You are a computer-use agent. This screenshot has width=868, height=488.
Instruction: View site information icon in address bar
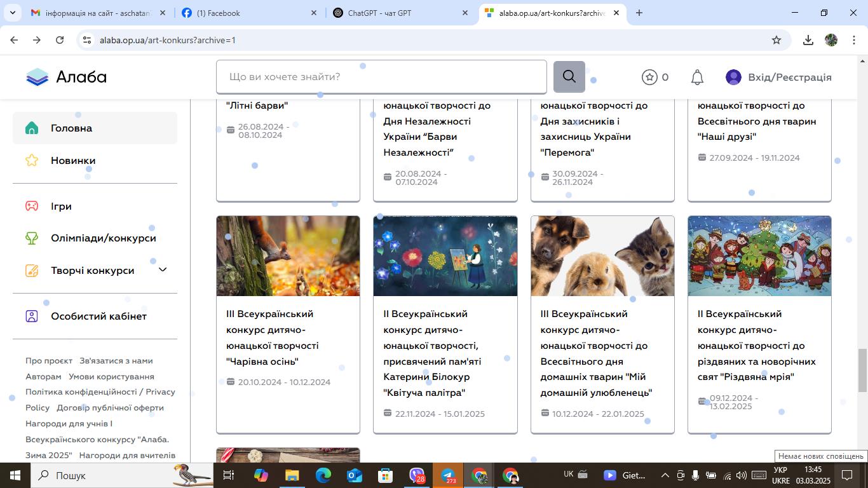[x=87, y=40]
